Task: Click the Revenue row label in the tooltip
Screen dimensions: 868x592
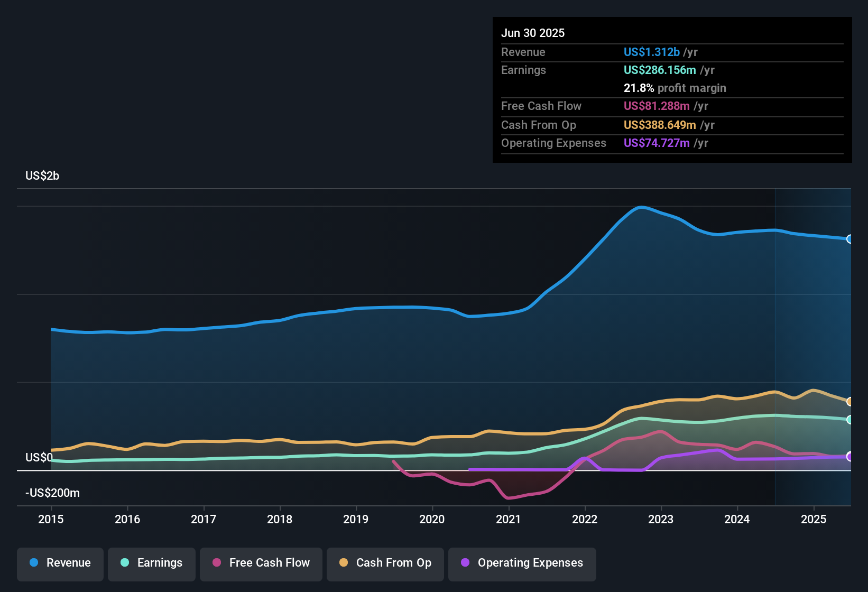Action: coord(523,52)
